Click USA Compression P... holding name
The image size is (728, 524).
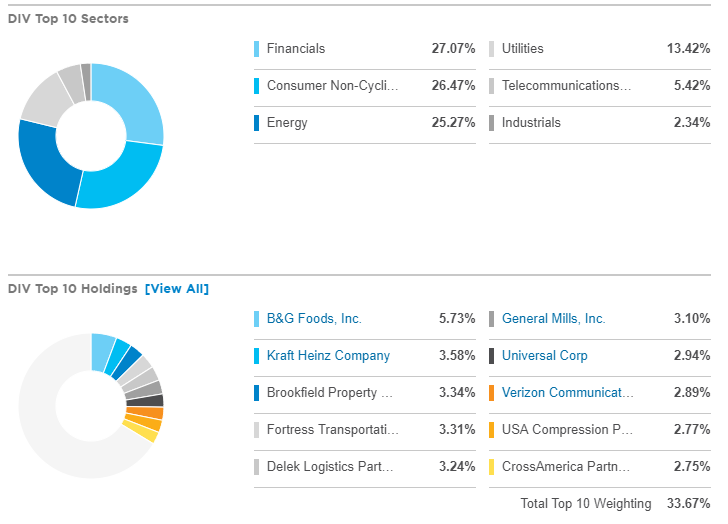point(567,430)
